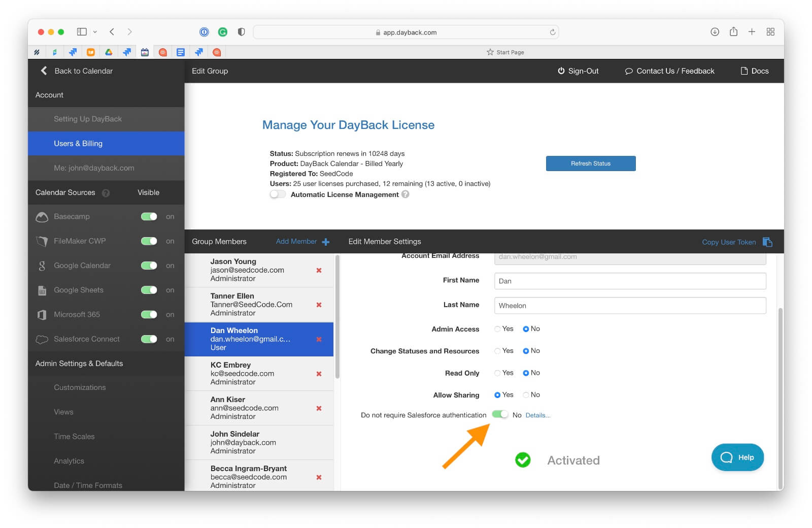Click the Last Name input field

pos(630,306)
